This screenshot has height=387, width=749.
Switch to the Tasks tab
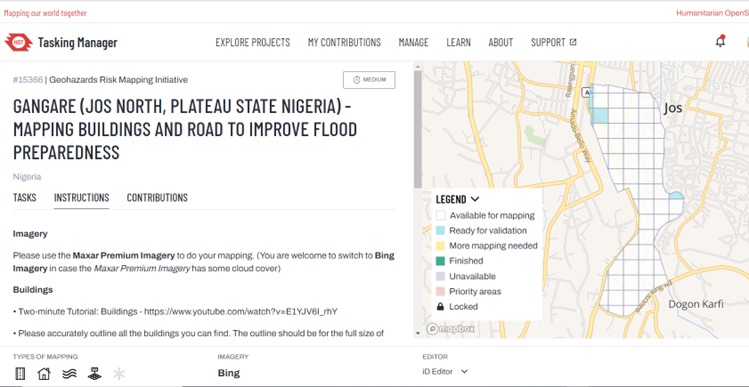tap(24, 197)
